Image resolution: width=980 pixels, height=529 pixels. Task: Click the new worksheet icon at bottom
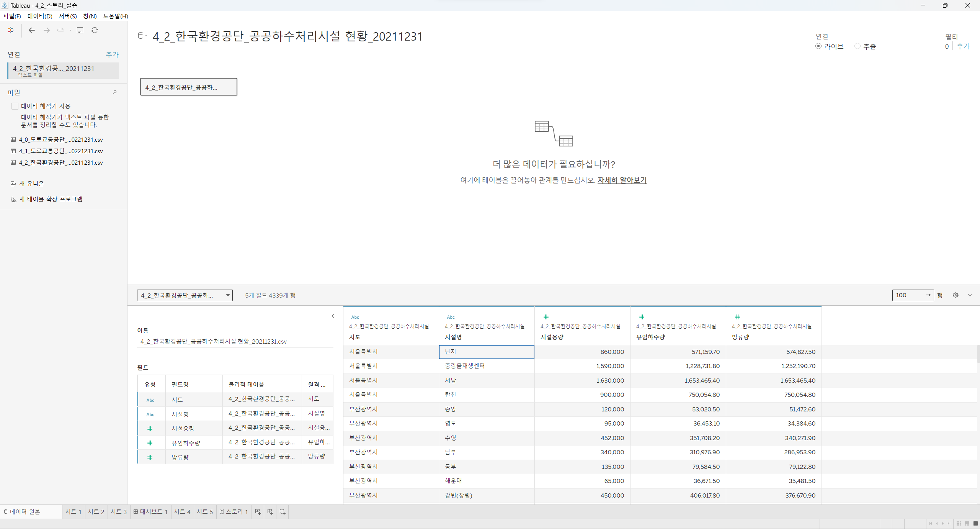[x=258, y=512]
